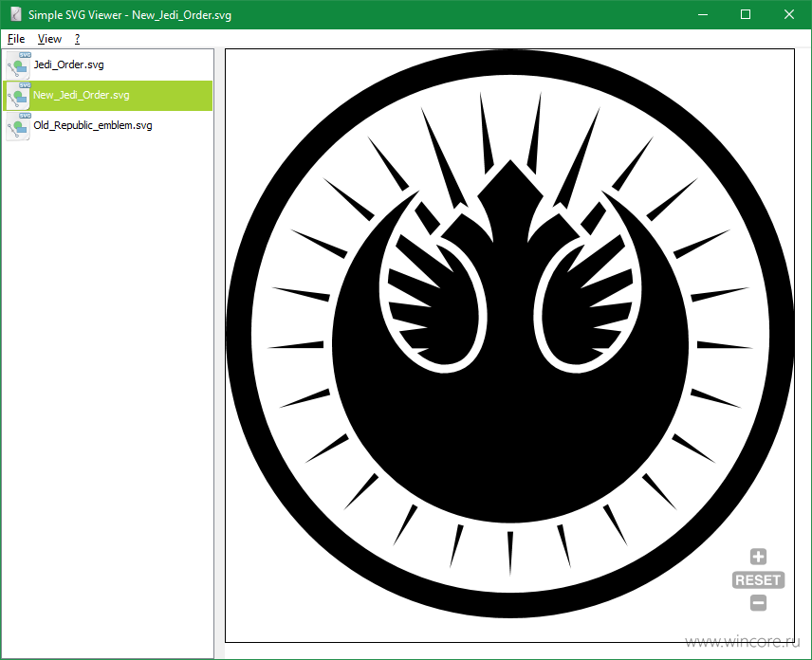Open the File menu
Screen dimensions: 812x660
(x=16, y=39)
